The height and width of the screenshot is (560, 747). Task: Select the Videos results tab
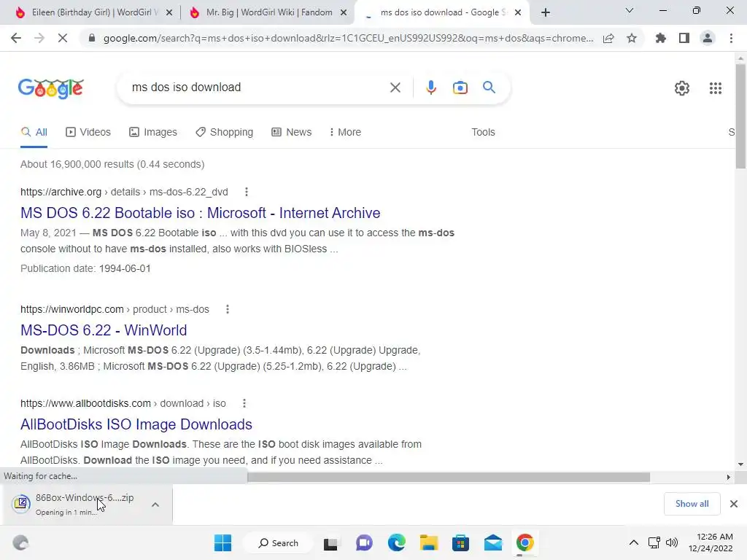88,132
